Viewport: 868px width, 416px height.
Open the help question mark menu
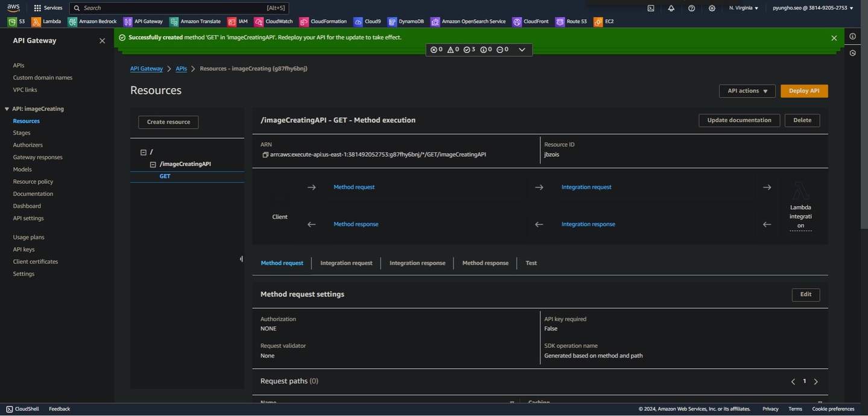[x=692, y=8]
